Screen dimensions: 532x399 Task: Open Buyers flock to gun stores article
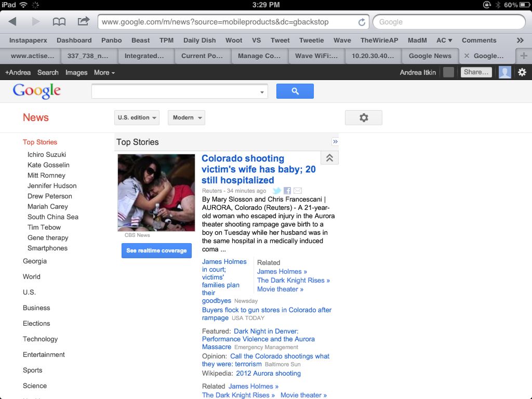(267, 314)
